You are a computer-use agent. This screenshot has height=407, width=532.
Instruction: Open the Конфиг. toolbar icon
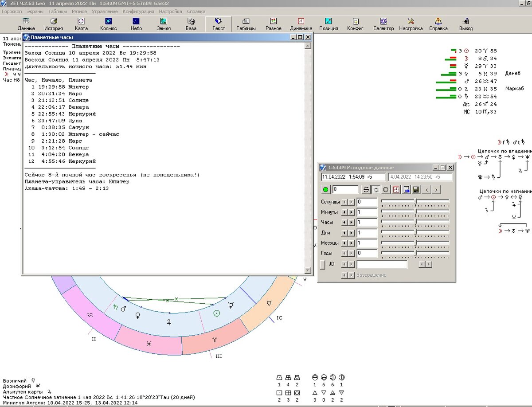tap(356, 24)
